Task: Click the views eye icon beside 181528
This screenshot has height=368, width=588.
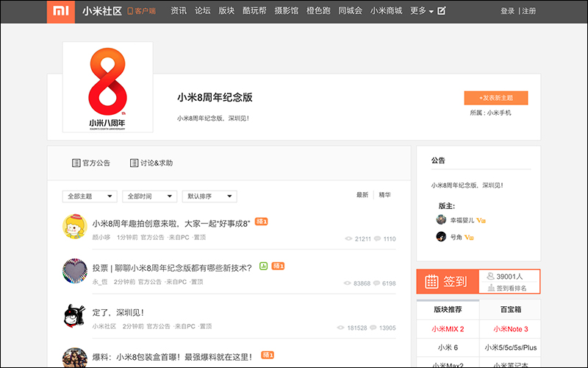Action: click(x=340, y=328)
